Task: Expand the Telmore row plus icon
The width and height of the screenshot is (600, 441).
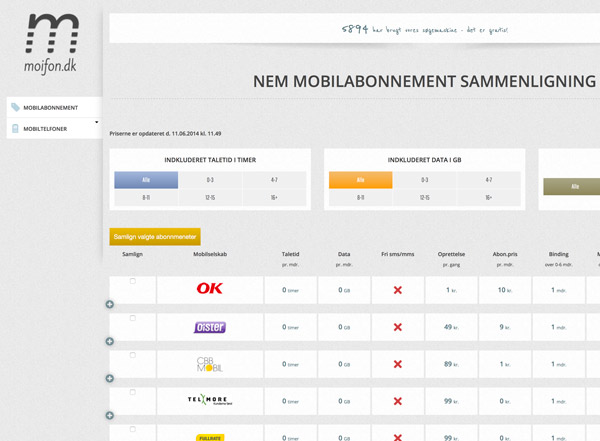Action: coord(109,415)
